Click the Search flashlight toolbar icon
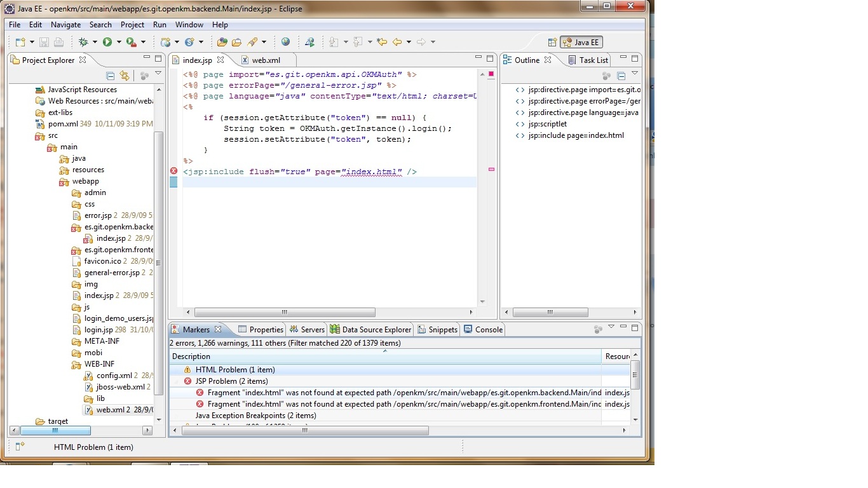Image resolution: width=868 pixels, height=488 pixels. (252, 42)
